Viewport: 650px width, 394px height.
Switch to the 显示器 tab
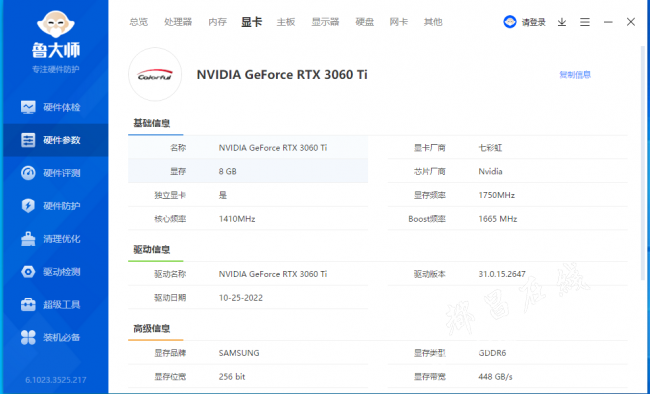325,22
